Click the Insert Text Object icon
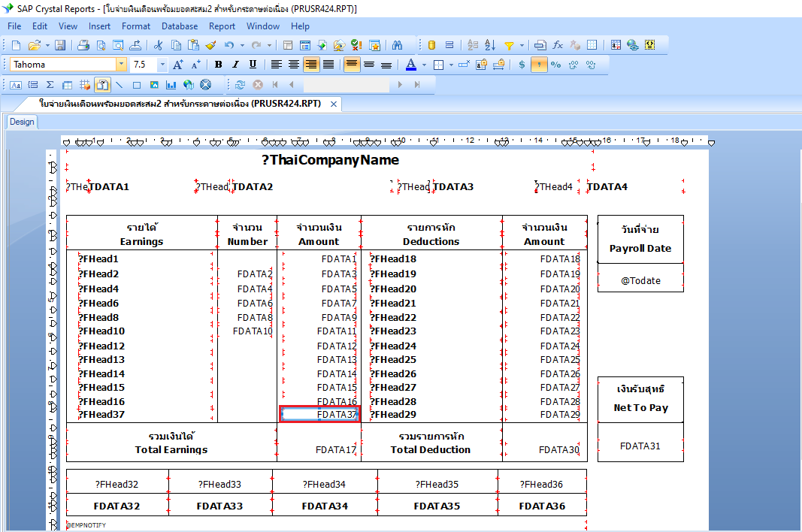This screenshot has width=802, height=532. point(16,85)
